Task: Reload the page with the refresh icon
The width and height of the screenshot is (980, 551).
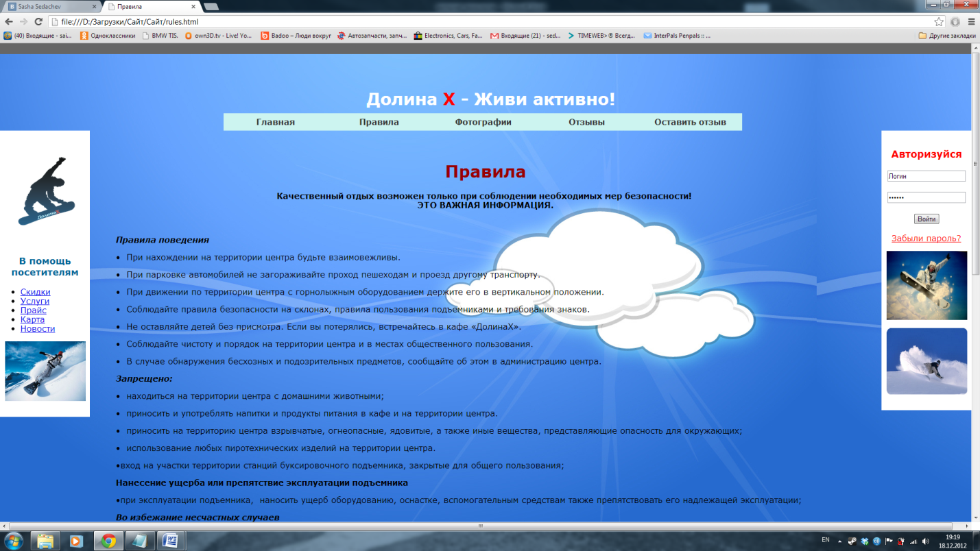Action: (x=38, y=22)
